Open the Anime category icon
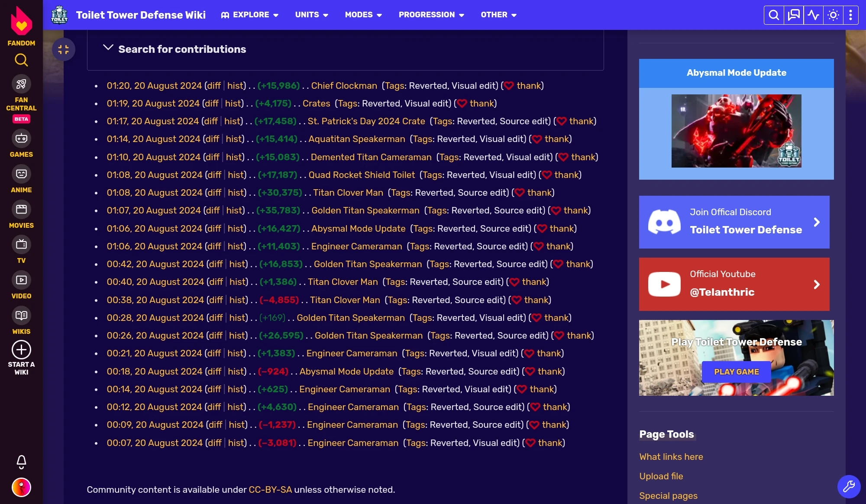 click(x=21, y=174)
